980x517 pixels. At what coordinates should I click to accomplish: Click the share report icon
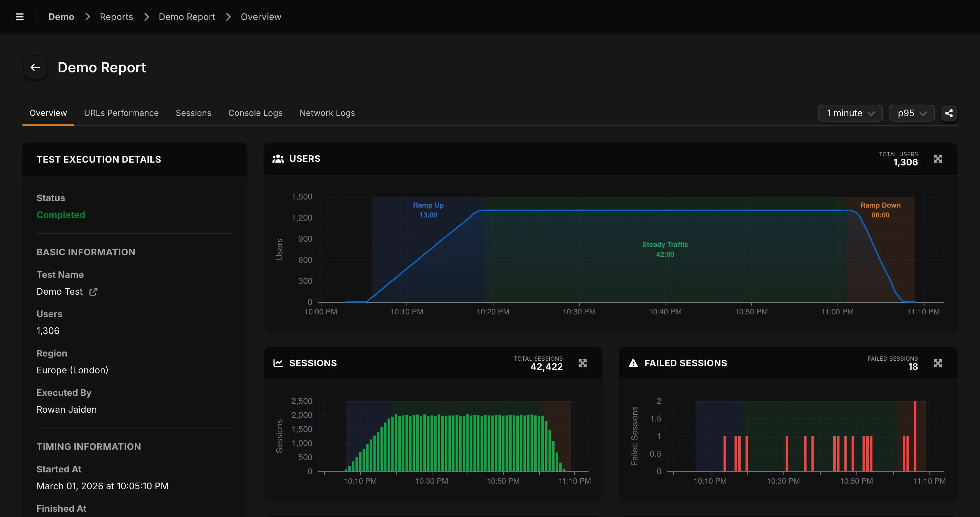pos(949,113)
